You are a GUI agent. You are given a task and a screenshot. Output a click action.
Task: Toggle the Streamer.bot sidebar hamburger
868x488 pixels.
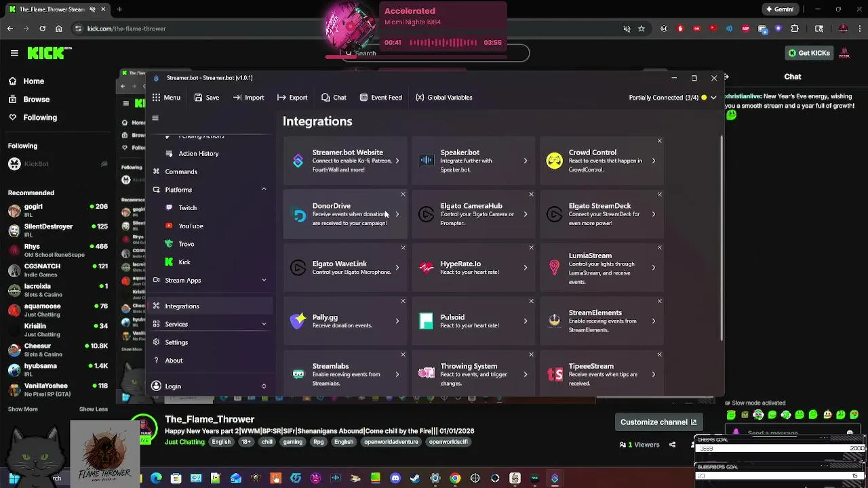coord(155,118)
